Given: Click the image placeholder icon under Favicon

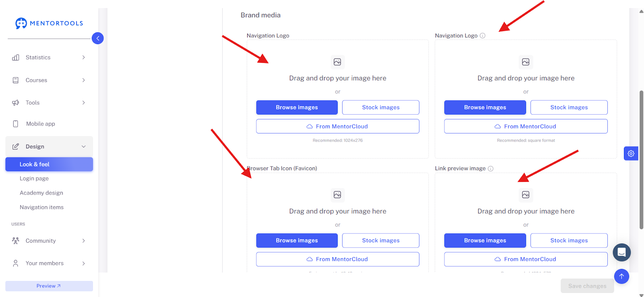Looking at the screenshot, I should click(x=337, y=195).
